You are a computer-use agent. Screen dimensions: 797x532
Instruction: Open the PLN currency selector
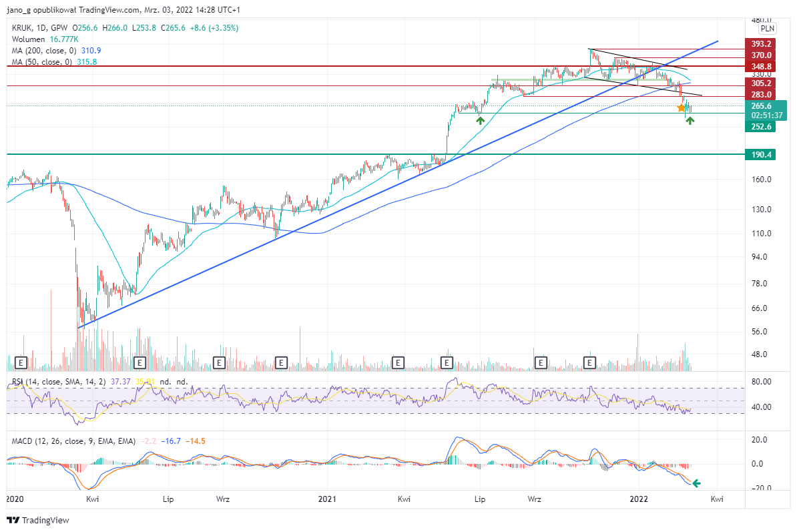tap(768, 29)
